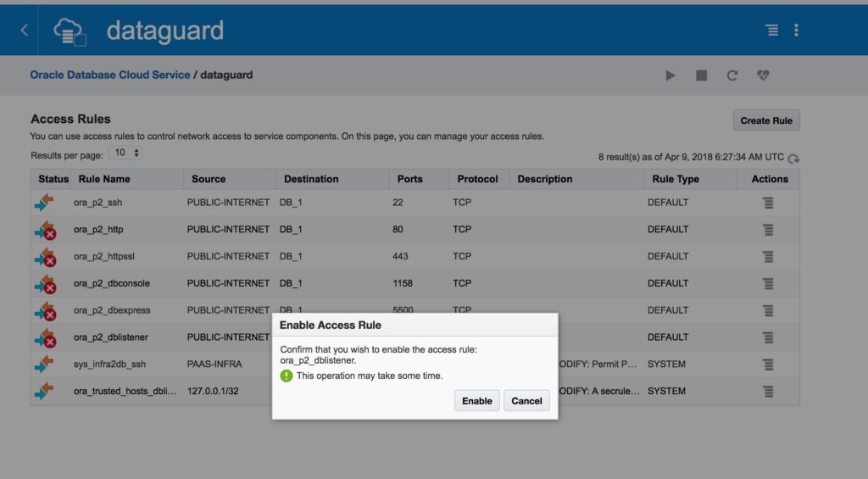Click the restart service icon
Screen dimensions: 868x479
(732, 75)
